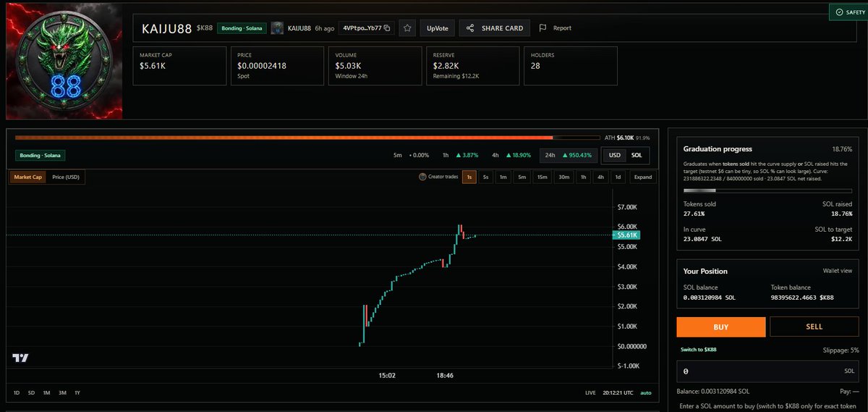This screenshot has width=868, height=412.
Task: Click the 5m 0.00% change stat
Action: pos(411,156)
